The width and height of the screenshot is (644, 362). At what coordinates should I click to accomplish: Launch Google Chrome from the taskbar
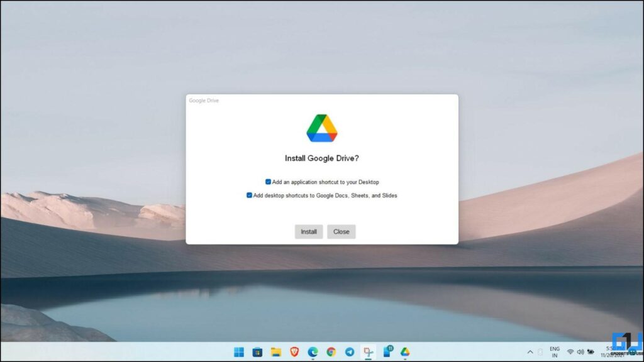tap(331, 353)
